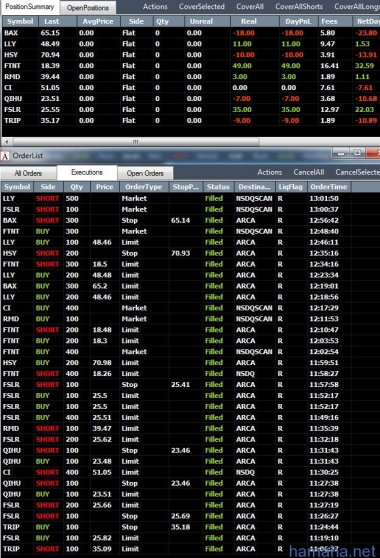The height and width of the screenshot is (558, 380).
Task: Sort orders by Price column header
Action: tap(105, 187)
